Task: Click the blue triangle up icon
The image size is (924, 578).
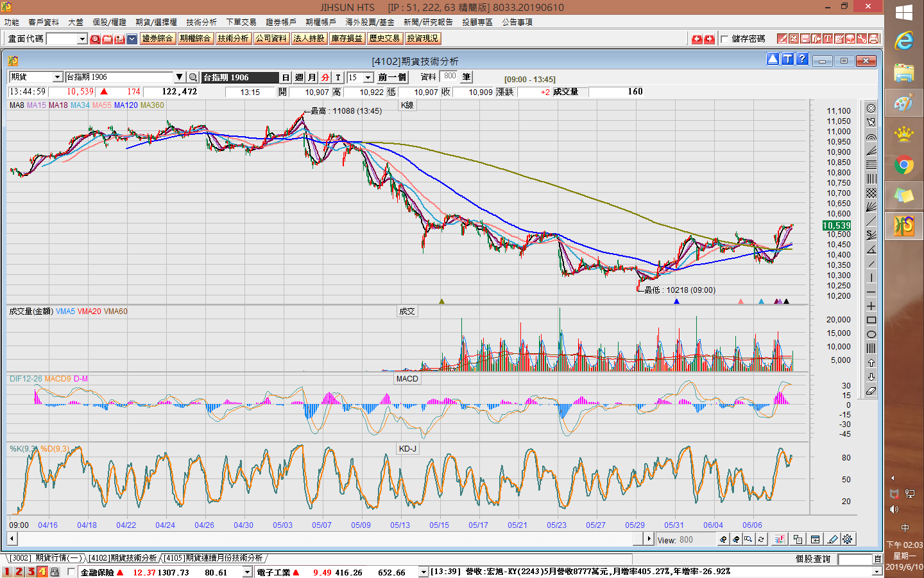Action: (773, 59)
